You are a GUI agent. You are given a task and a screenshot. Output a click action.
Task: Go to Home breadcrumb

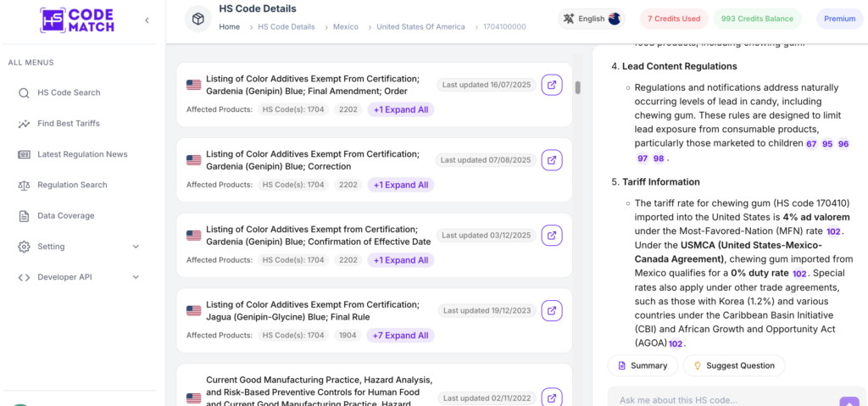(x=229, y=26)
